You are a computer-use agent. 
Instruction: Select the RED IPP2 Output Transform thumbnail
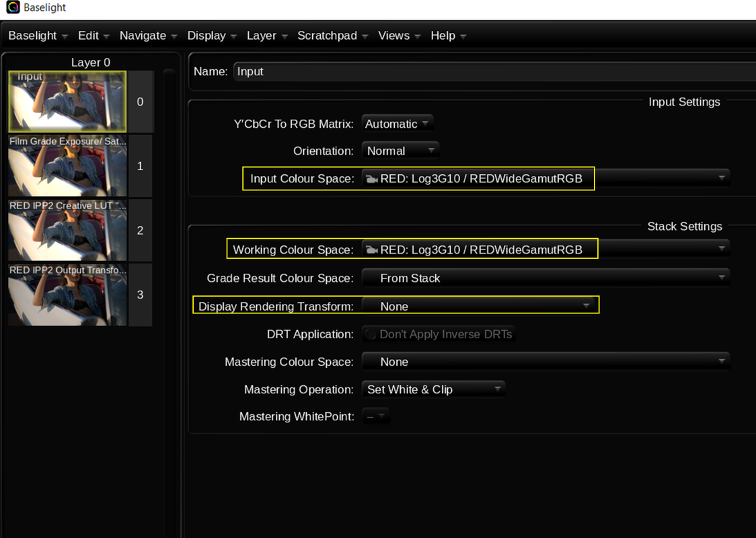point(67,295)
